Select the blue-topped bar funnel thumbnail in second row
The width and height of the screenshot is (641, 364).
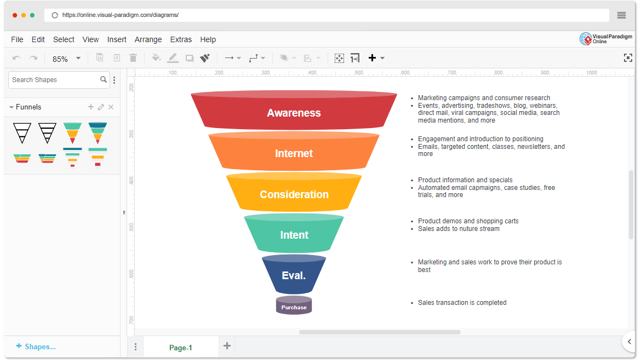[x=72, y=157]
